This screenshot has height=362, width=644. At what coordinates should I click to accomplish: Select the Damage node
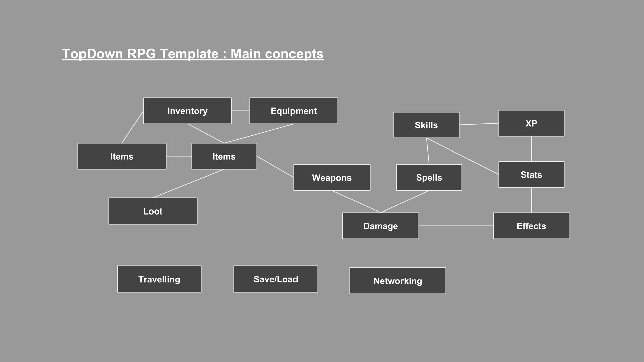(x=380, y=226)
